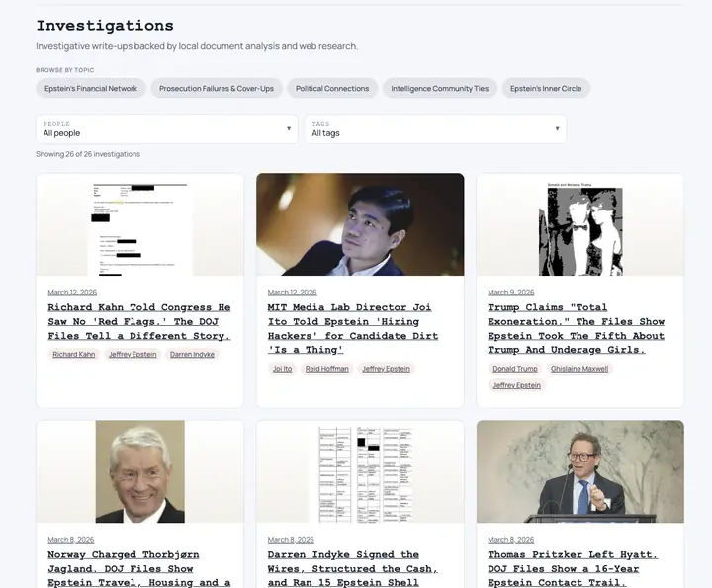
Task: Open Richard Kahn 'Red Flags' article title
Action: 139,322
